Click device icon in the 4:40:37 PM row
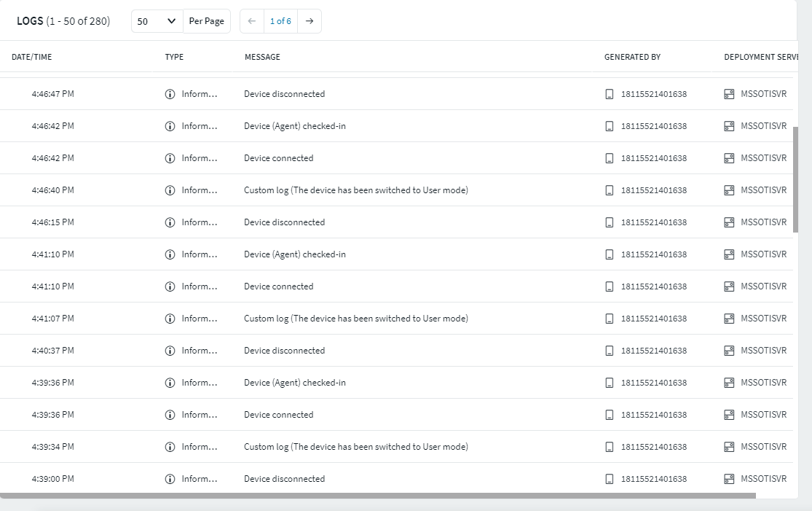This screenshot has width=812, height=511. coord(610,351)
